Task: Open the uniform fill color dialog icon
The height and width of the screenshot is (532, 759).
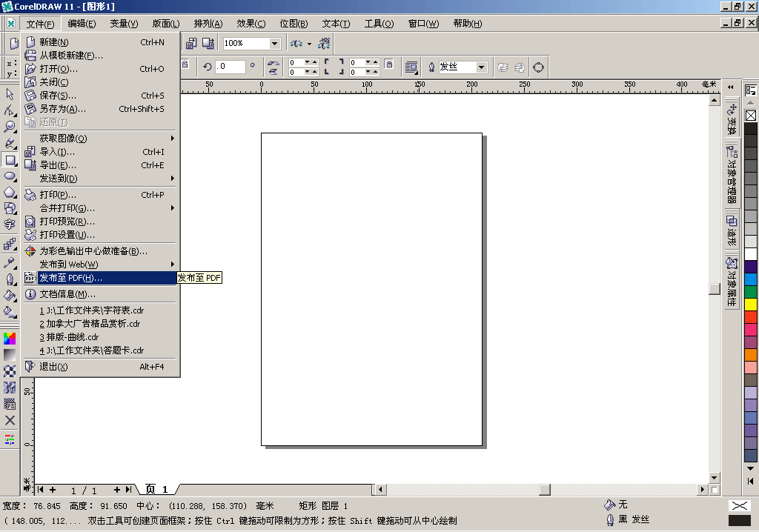Action: pos(10,339)
